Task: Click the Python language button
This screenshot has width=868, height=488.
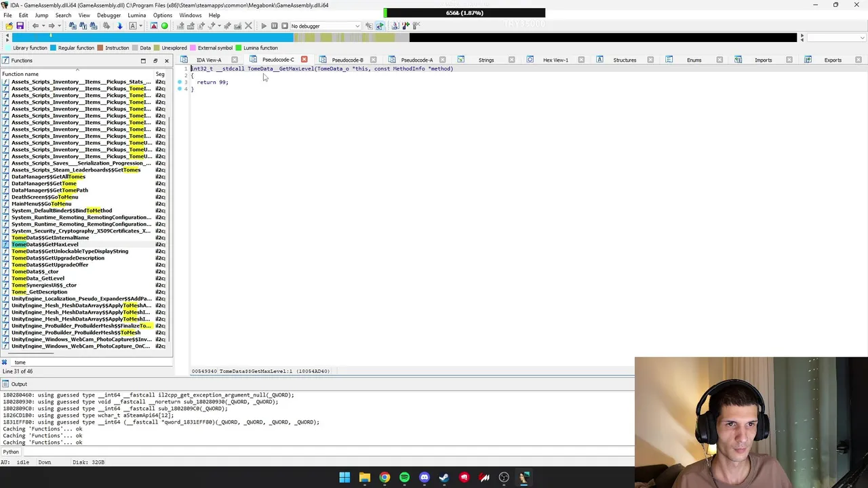Action: [x=11, y=451]
